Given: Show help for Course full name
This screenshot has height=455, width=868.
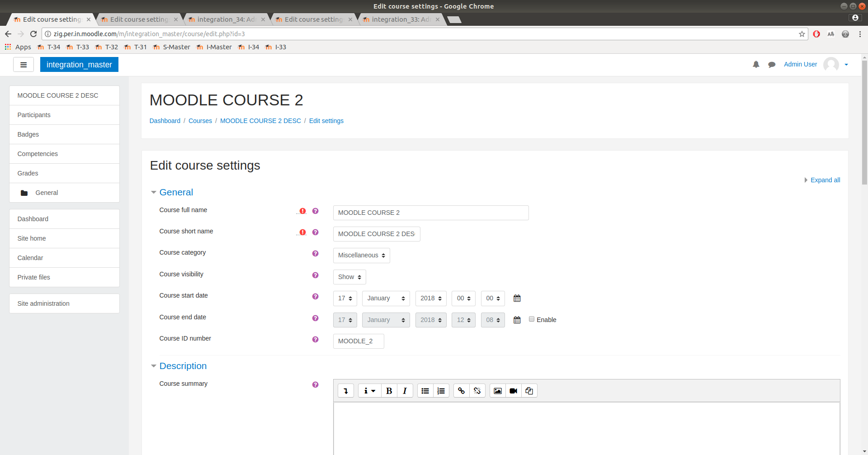Looking at the screenshot, I should [316, 211].
